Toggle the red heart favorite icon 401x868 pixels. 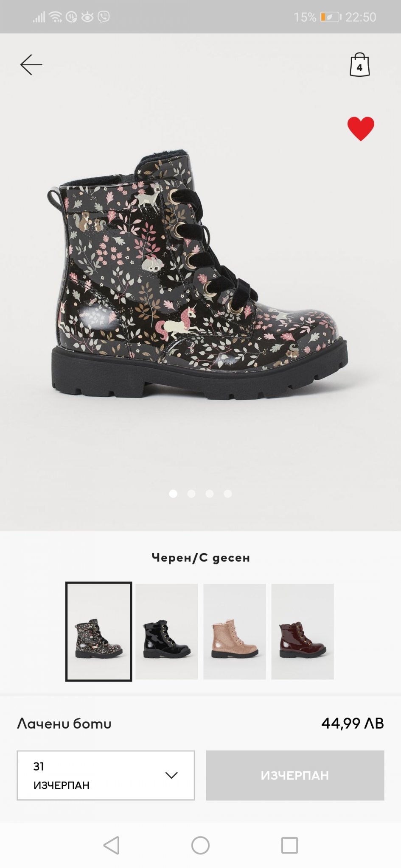[361, 128]
